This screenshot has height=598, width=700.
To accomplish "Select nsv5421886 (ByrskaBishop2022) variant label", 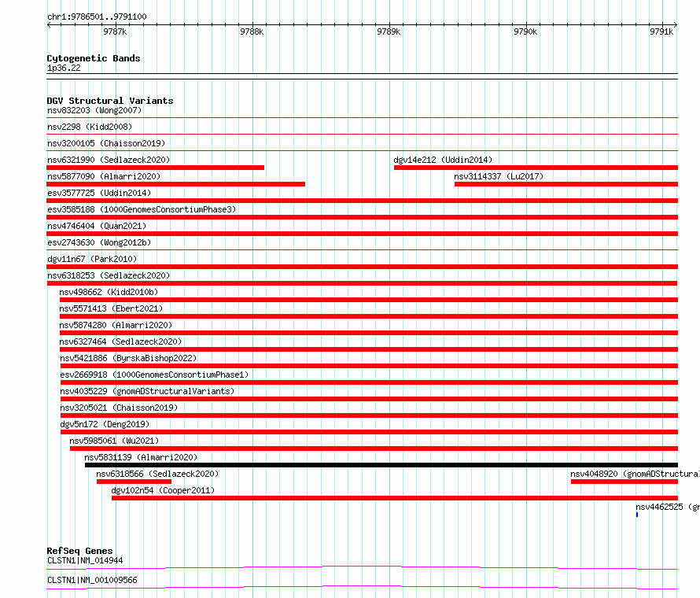I will click(x=128, y=358).
